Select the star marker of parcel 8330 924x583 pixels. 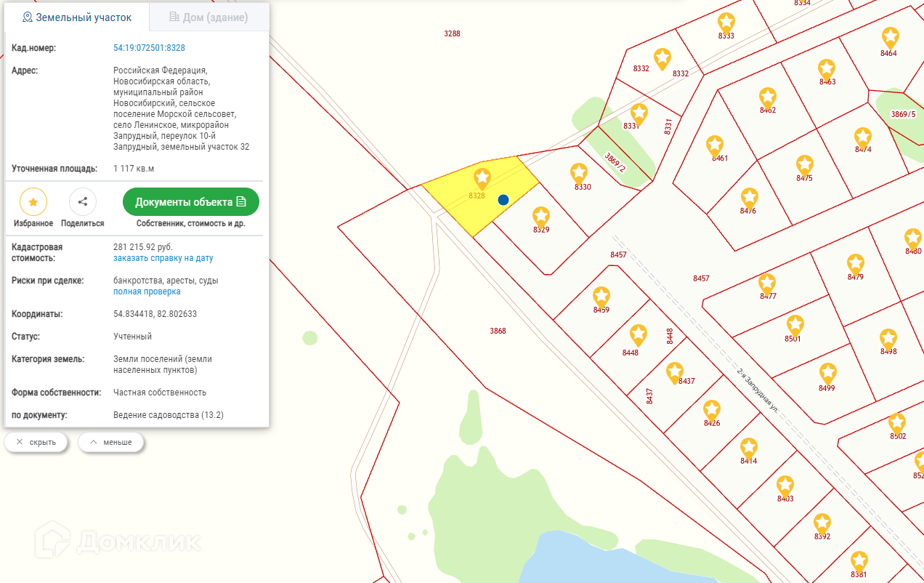click(x=579, y=173)
